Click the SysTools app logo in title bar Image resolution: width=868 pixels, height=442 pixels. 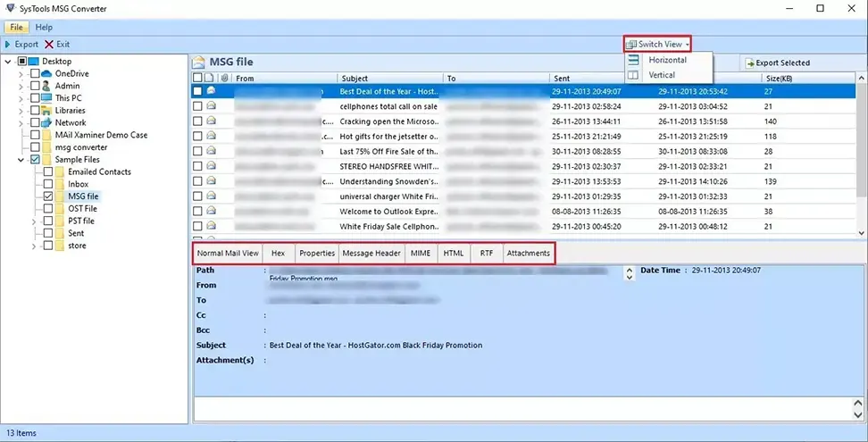(9, 8)
